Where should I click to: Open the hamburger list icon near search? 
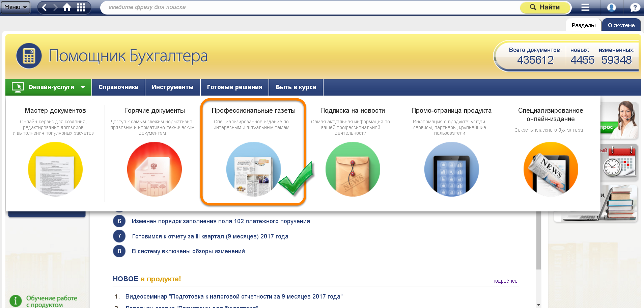point(585,7)
